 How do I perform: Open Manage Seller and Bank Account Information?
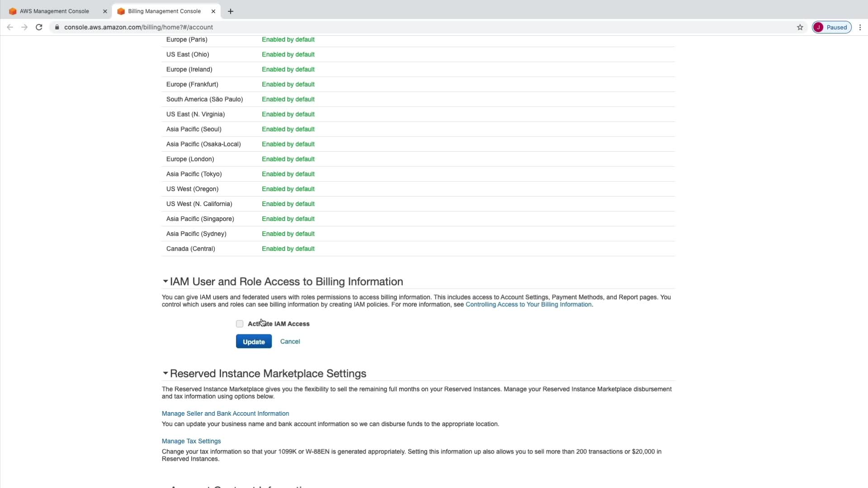coord(225,413)
